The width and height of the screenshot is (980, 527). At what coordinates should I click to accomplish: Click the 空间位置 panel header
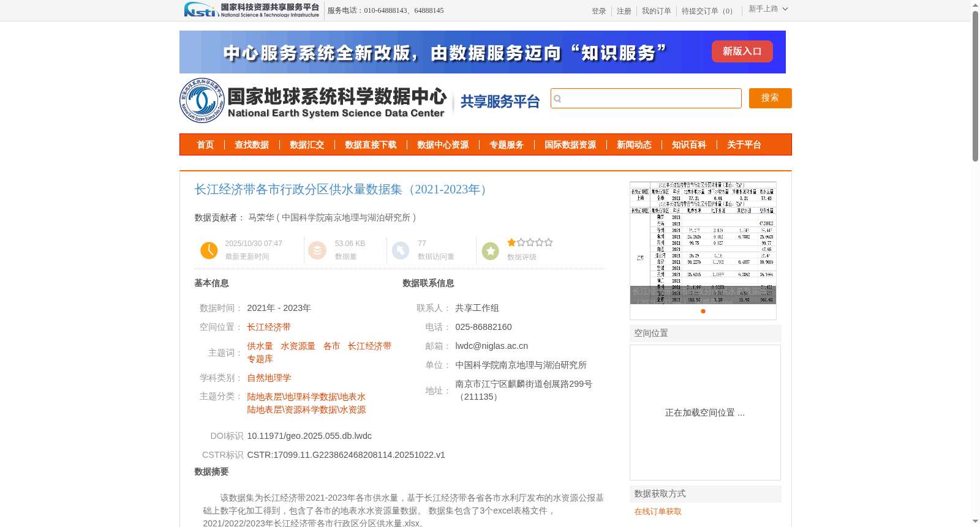point(705,333)
